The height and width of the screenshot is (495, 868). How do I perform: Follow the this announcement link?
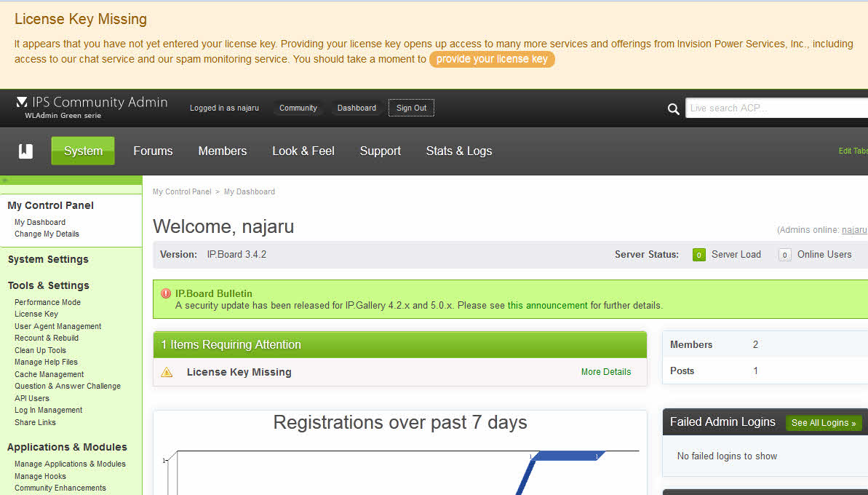pos(547,306)
